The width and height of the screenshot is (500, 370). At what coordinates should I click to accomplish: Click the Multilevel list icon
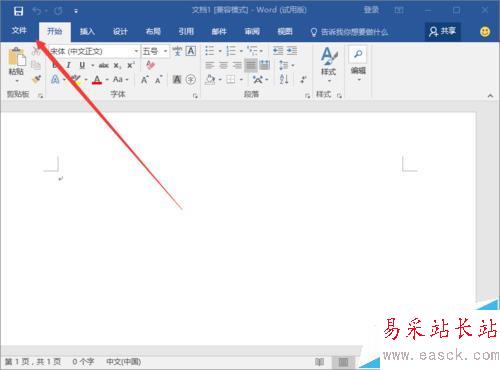(x=252, y=51)
